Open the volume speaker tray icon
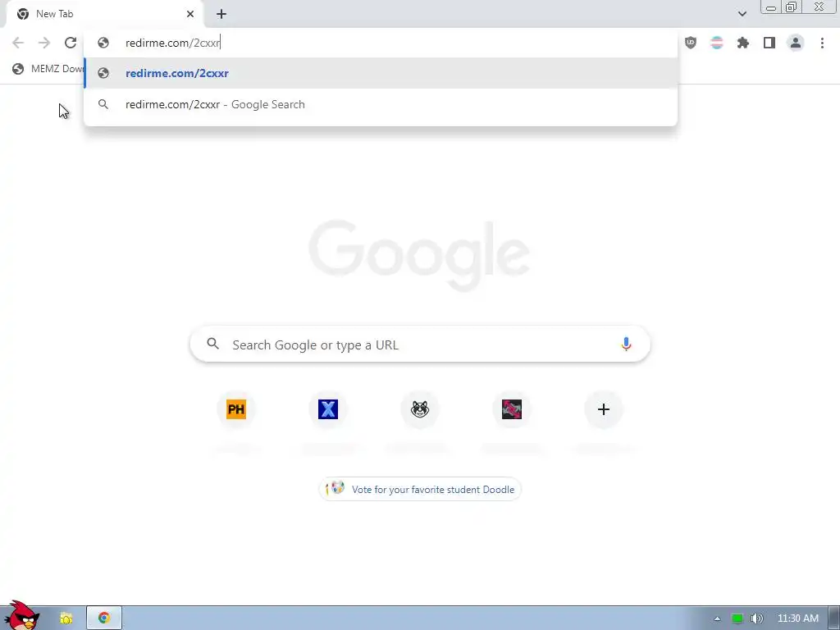This screenshot has height=630, width=840. click(757, 619)
